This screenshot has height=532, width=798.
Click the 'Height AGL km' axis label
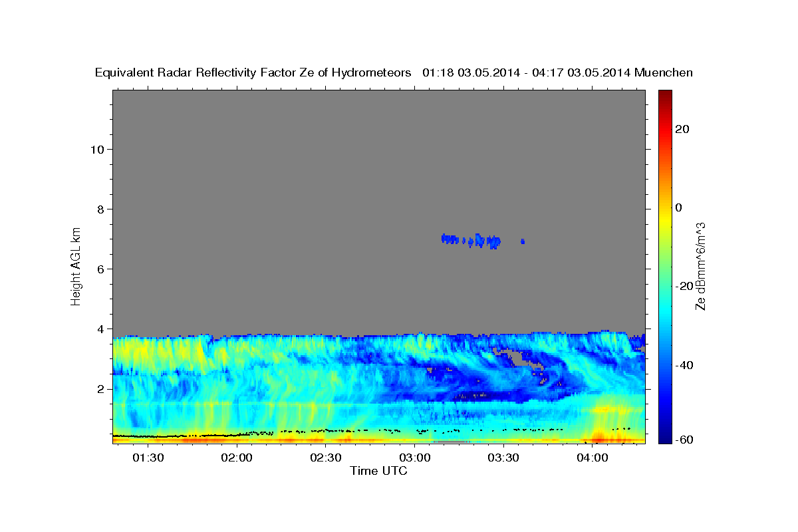point(76,265)
